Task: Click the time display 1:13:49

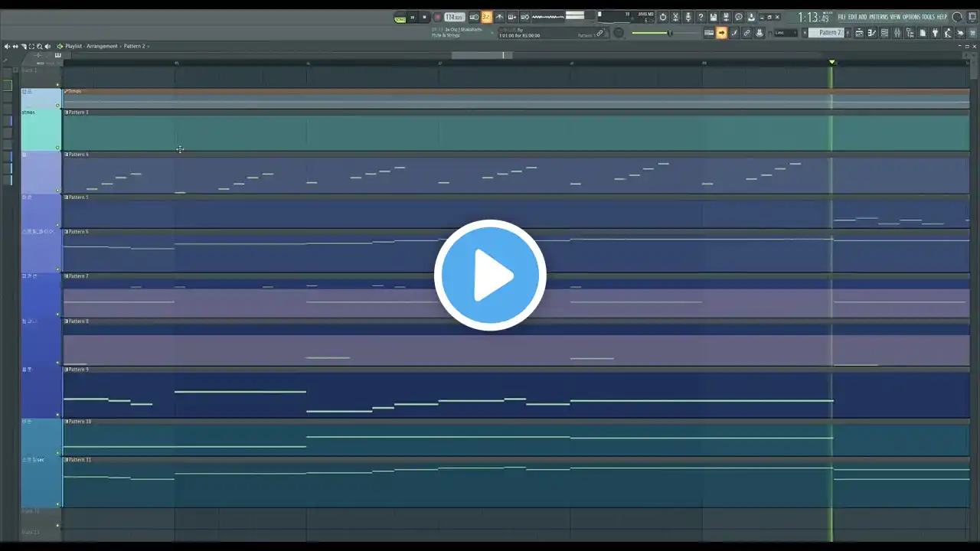Action: tap(814, 17)
